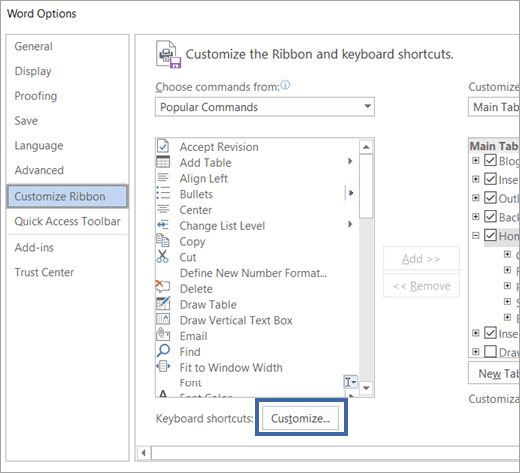Click the commands list vertical scrollbar thumb
520x473 pixels.
[366, 186]
